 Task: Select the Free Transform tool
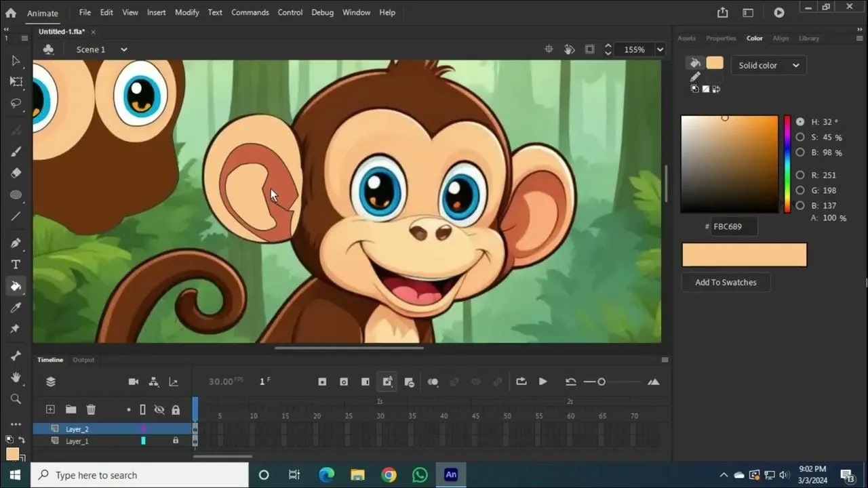click(x=16, y=82)
